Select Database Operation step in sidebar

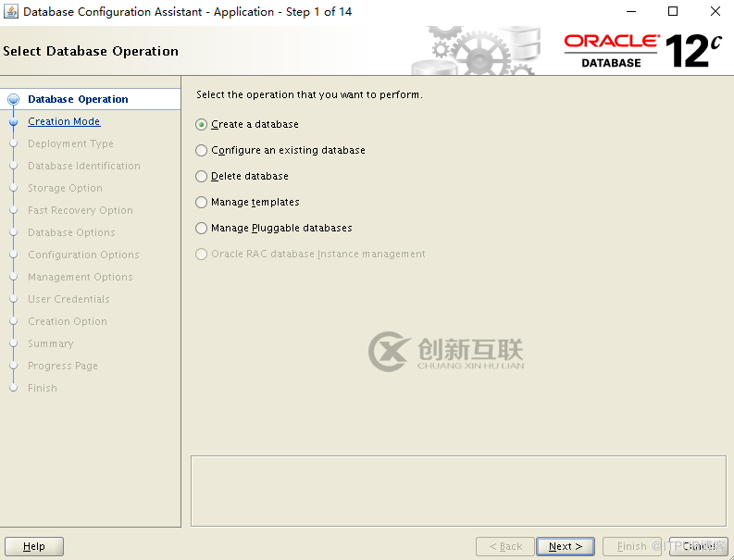pos(78,99)
